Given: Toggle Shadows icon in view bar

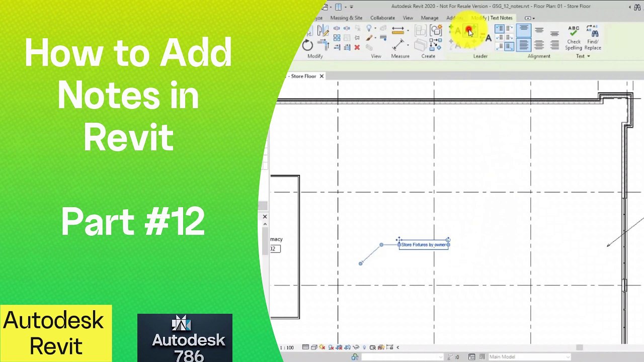Looking at the screenshot, I should pyautogui.click(x=331, y=347).
